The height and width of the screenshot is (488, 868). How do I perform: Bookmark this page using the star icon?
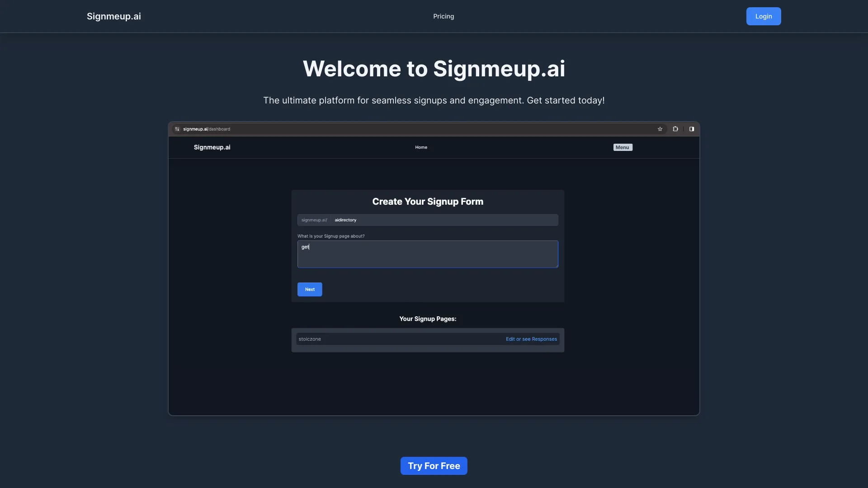tap(660, 129)
